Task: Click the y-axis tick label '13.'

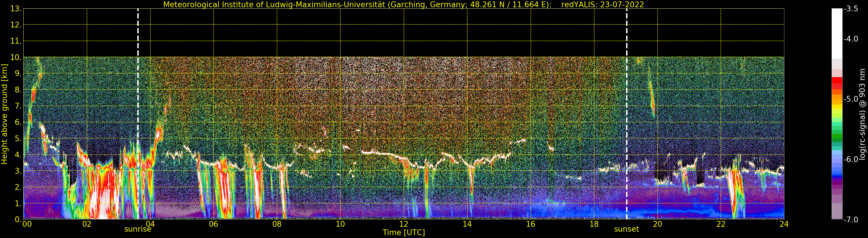Action: tap(16, 9)
